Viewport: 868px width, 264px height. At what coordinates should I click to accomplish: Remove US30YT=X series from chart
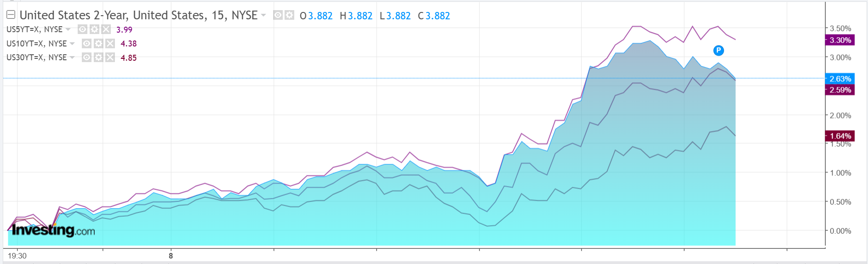(x=110, y=57)
